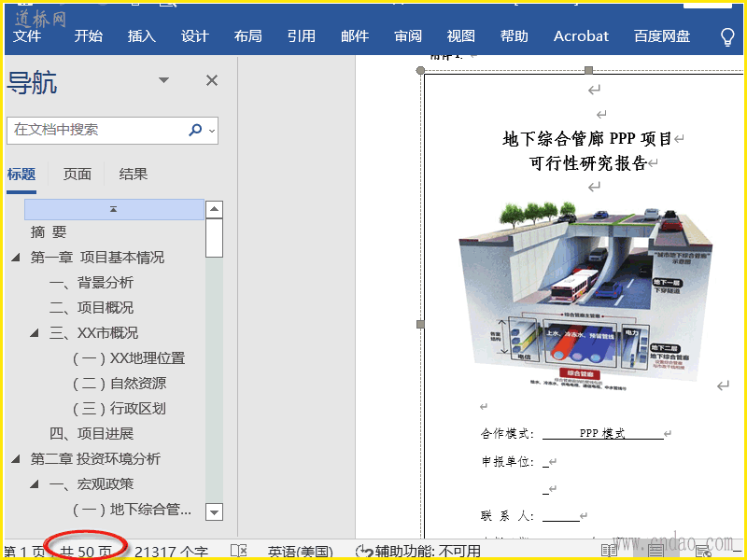
Task: Click the navigation list scrollbar thumb
Action: click(x=215, y=238)
